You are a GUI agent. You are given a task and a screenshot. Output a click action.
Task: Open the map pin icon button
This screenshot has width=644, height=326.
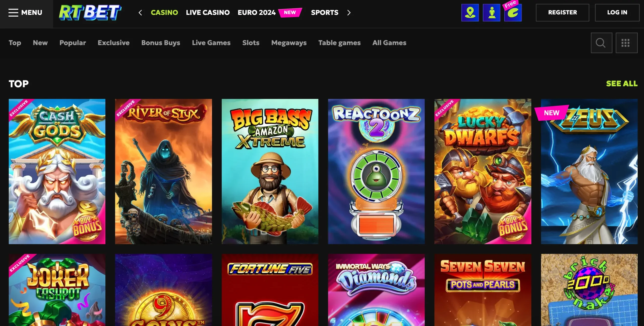click(x=470, y=13)
